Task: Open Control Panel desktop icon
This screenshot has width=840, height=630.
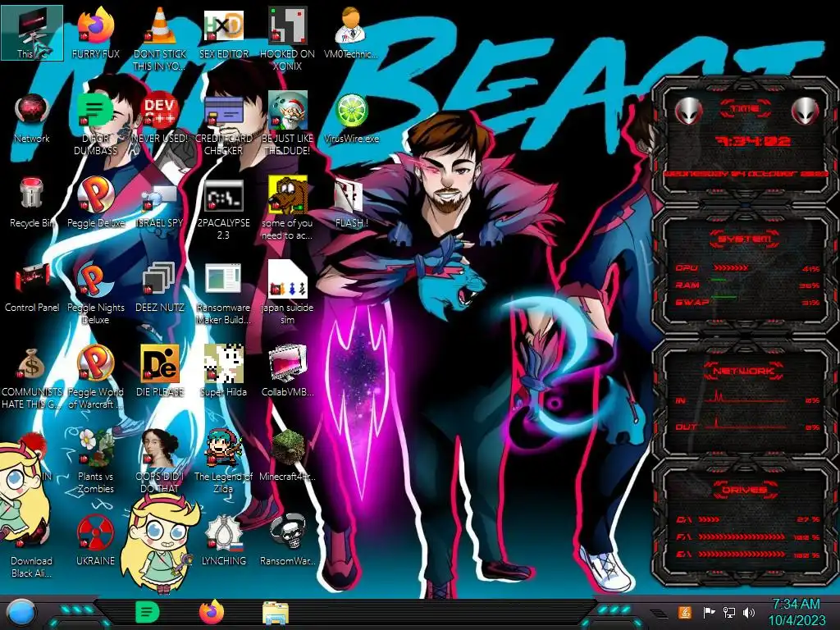Action: point(32,287)
